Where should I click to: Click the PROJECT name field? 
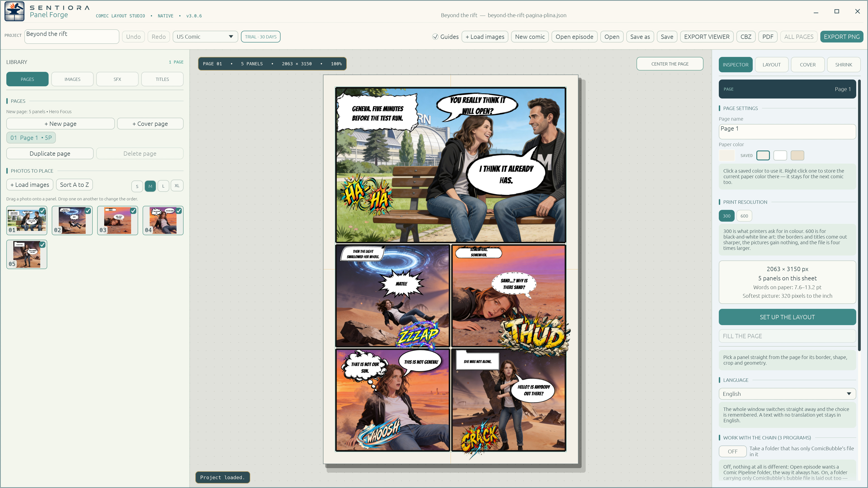coord(72,36)
